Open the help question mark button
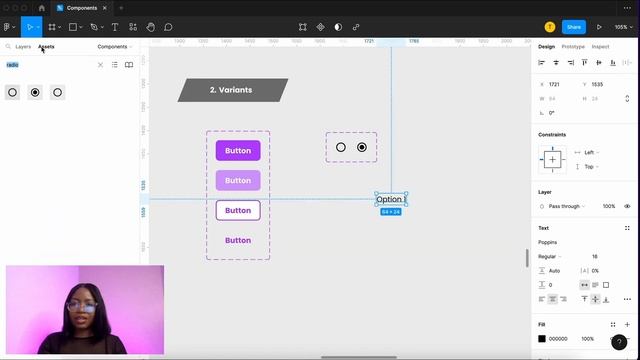 pyautogui.click(x=619, y=342)
